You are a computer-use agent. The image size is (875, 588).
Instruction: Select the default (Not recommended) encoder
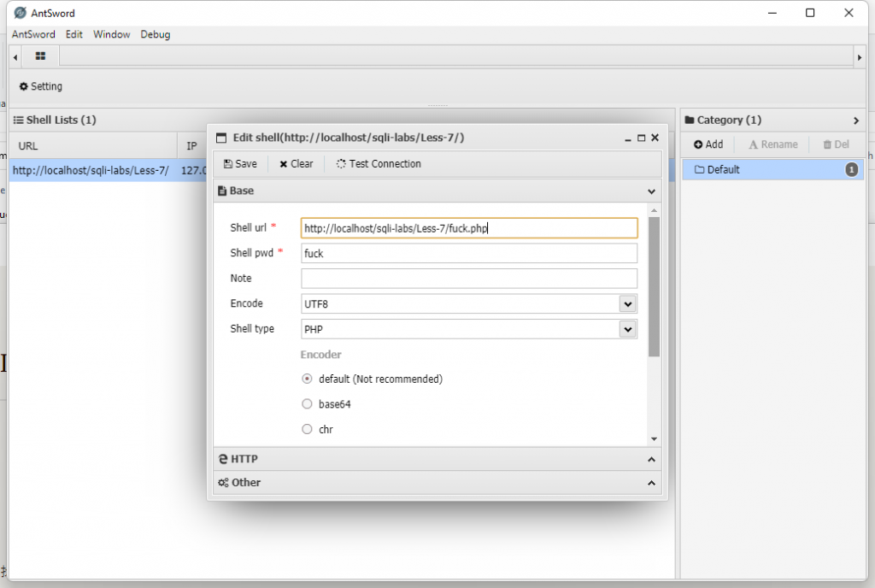(x=308, y=379)
